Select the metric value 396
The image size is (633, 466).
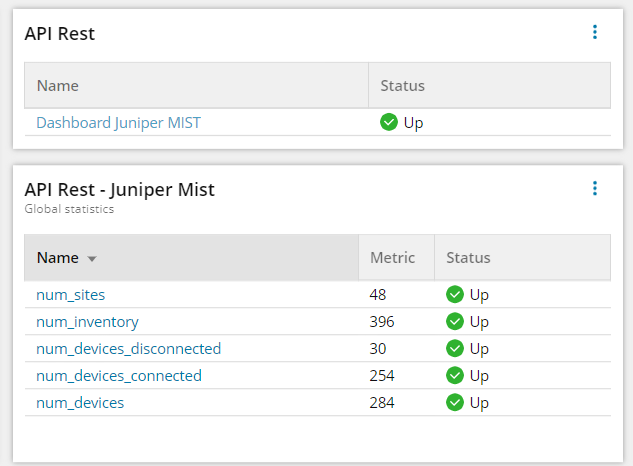(x=382, y=322)
